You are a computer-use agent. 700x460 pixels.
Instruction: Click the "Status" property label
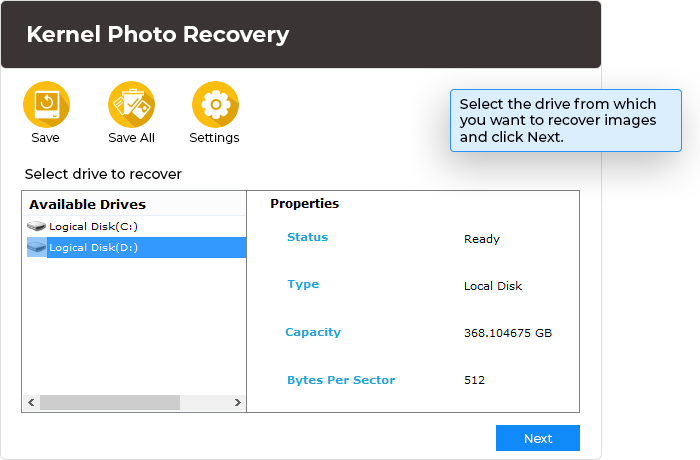point(307,237)
